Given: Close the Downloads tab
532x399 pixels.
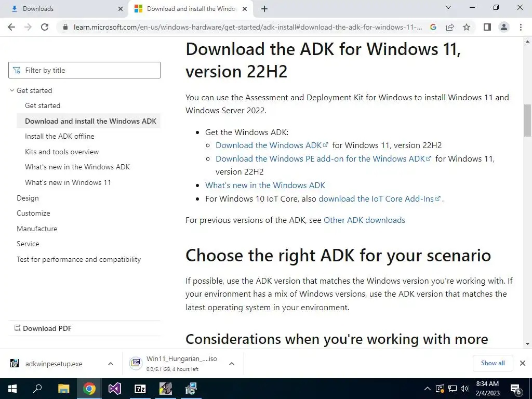Looking at the screenshot, I should (x=121, y=9).
